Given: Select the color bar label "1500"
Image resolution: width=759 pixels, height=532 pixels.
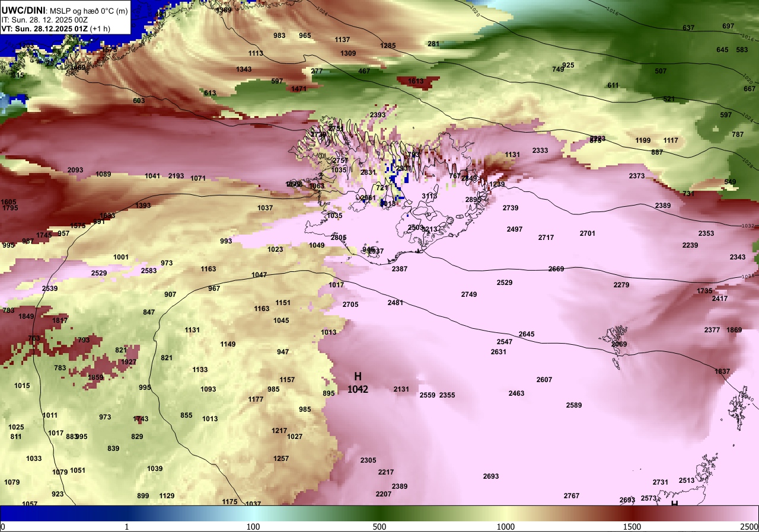Looking at the screenshot, I should pos(632,527).
